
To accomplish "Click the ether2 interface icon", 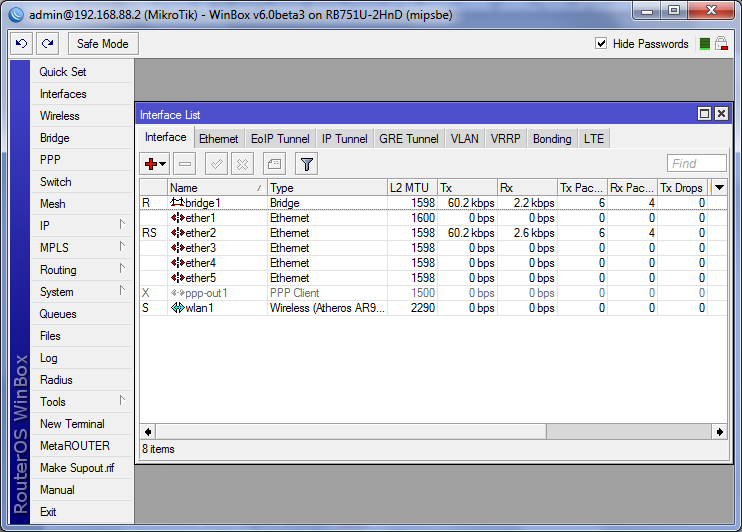I will click(x=177, y=233).
